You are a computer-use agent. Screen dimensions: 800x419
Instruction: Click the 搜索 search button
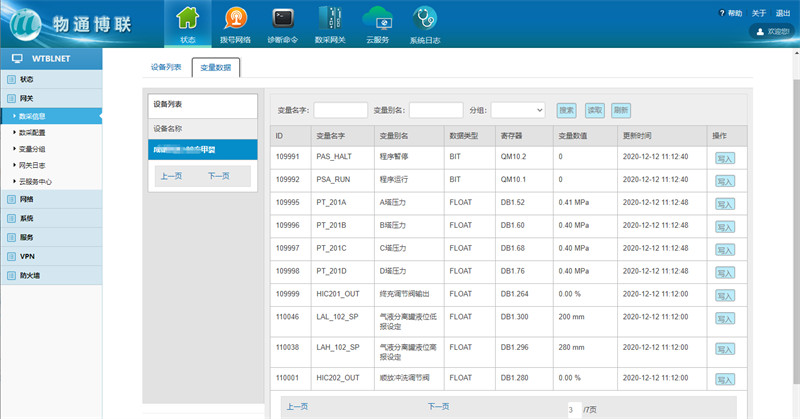[567, 110]
